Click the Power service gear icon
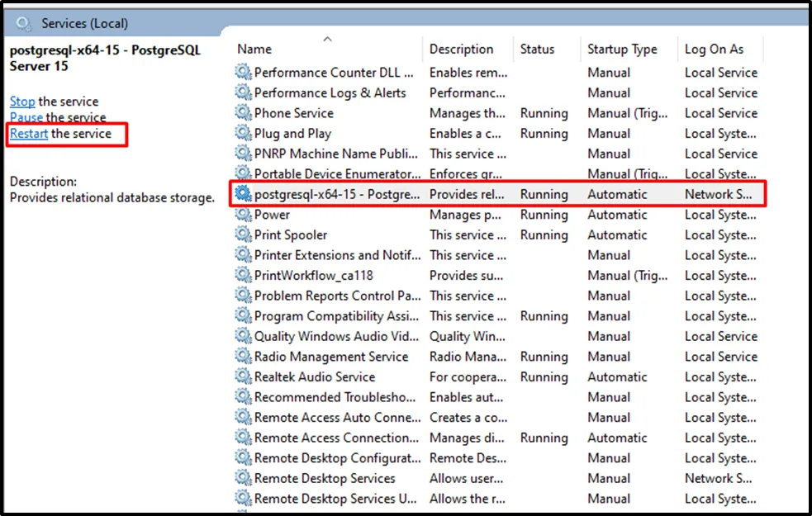 (x=243, y=215)
